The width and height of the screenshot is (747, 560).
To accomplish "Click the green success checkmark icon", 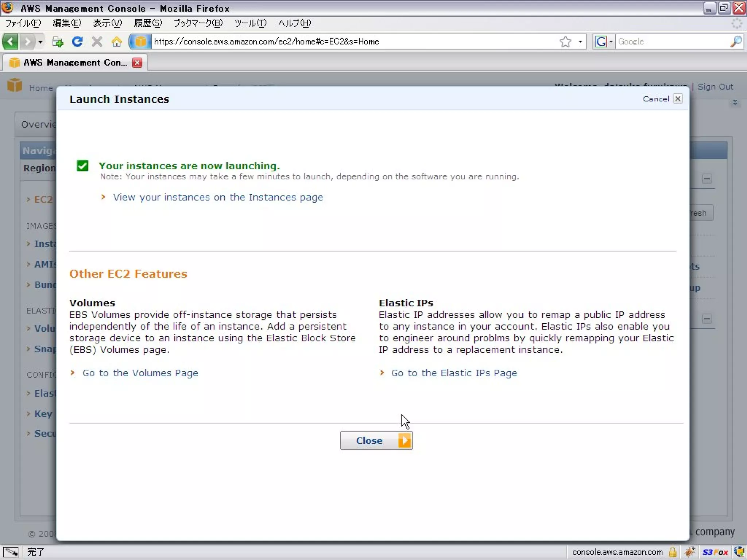I will (82, 166).
